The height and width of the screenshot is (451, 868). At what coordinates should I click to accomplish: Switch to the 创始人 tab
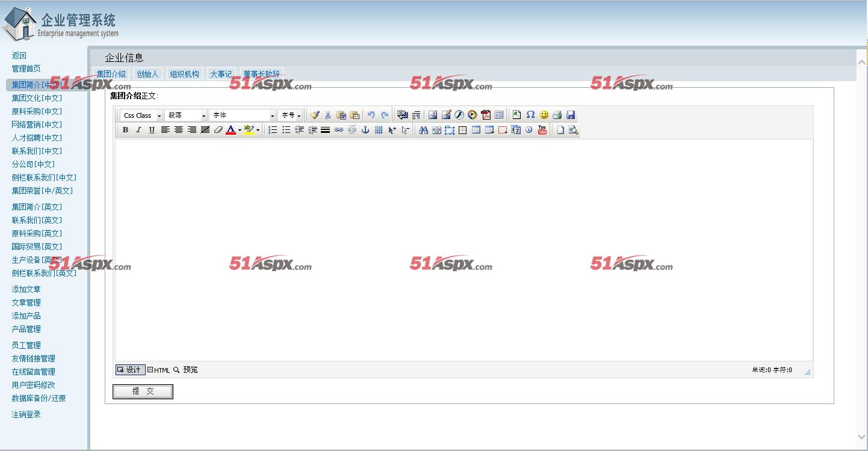147,74
